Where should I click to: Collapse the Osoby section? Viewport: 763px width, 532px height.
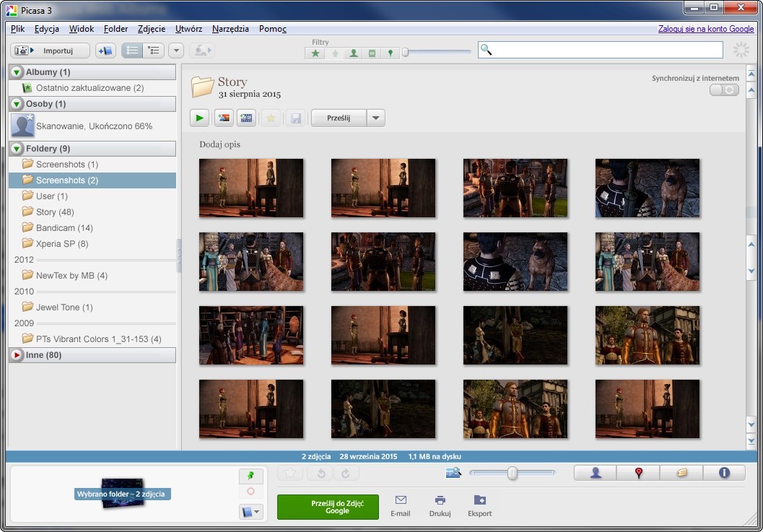(17, 104)
